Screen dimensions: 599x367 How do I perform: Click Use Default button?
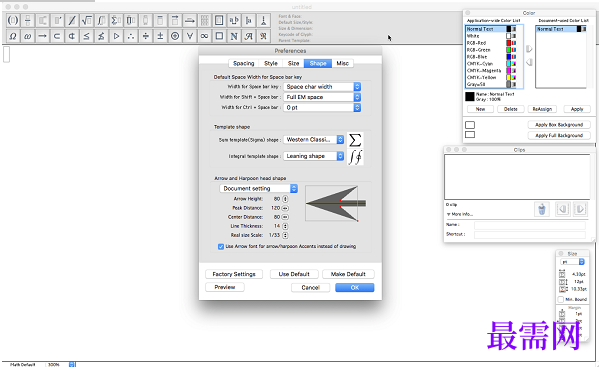click(x=294, y=274)
